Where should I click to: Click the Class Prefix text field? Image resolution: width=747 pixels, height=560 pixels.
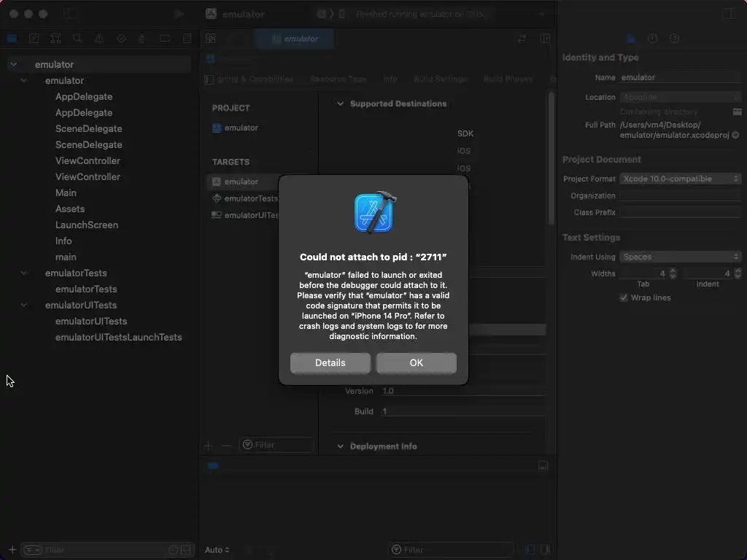pos(681,212)
